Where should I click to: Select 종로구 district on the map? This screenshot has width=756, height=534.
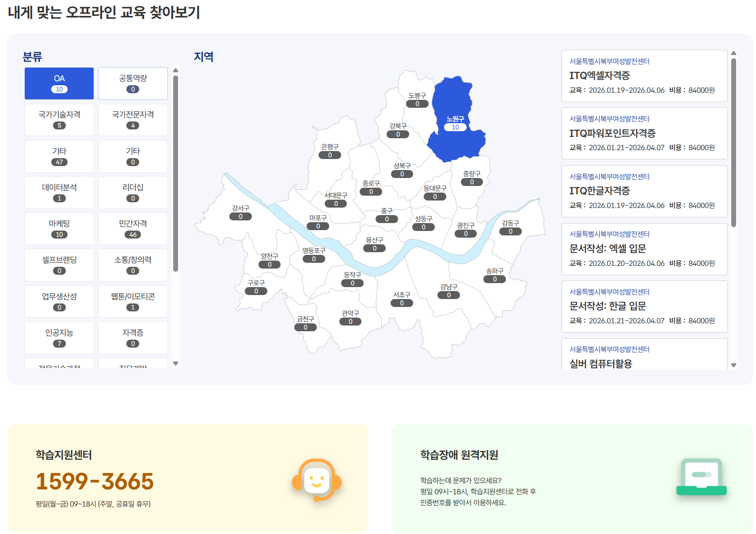click(371, 188)
